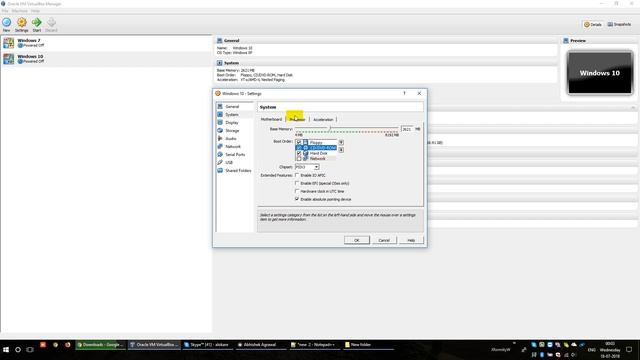Click the Base Memory MB value field

(407, 129)
